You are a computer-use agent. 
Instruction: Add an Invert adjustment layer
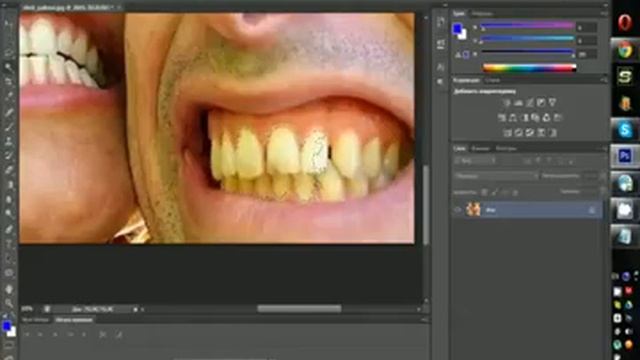click(x=507, y=133)
